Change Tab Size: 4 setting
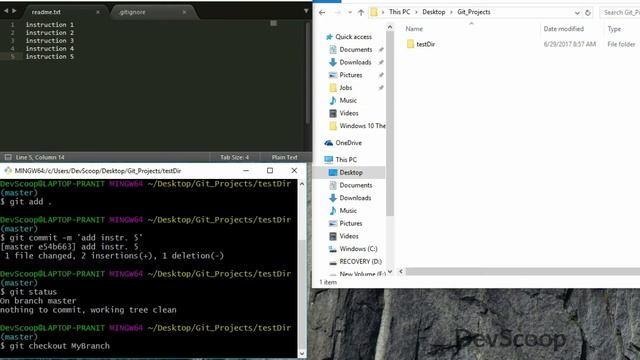640x360 pixels. coord(234,157)
